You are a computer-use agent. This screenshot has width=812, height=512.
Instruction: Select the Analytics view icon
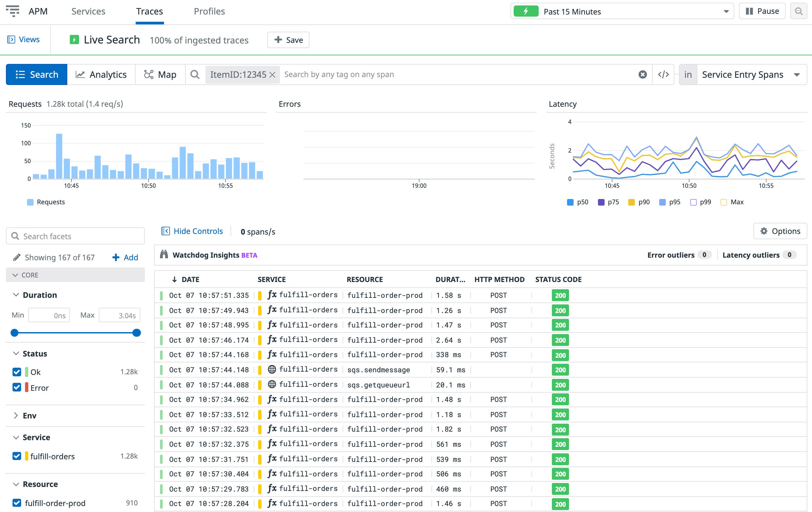pos(80,74)
